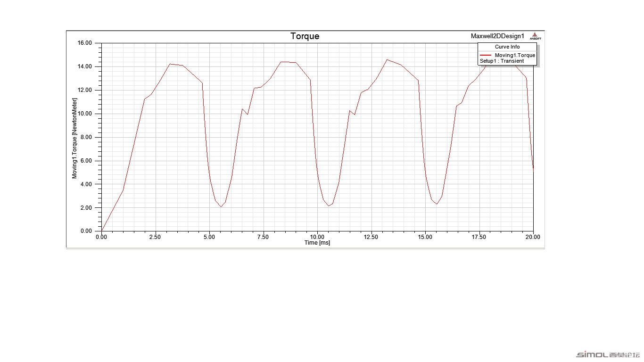Click the Setup1 : Transient legend text
This screenshot has height=362, width=644.
click(x=502, y=61)
